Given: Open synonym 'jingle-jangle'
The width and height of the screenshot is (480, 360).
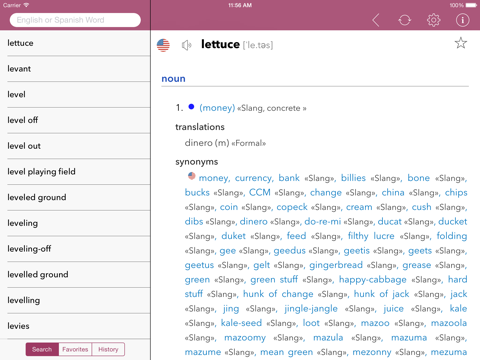Looking at the screenshot, I should [x=311, y=309].
